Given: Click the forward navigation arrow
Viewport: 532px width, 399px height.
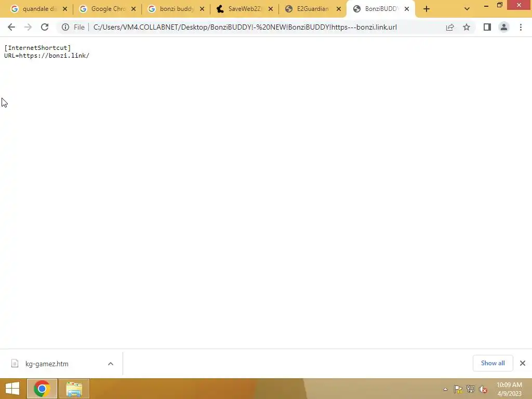Looking at the screenshot, I should [x=28, y=27].
